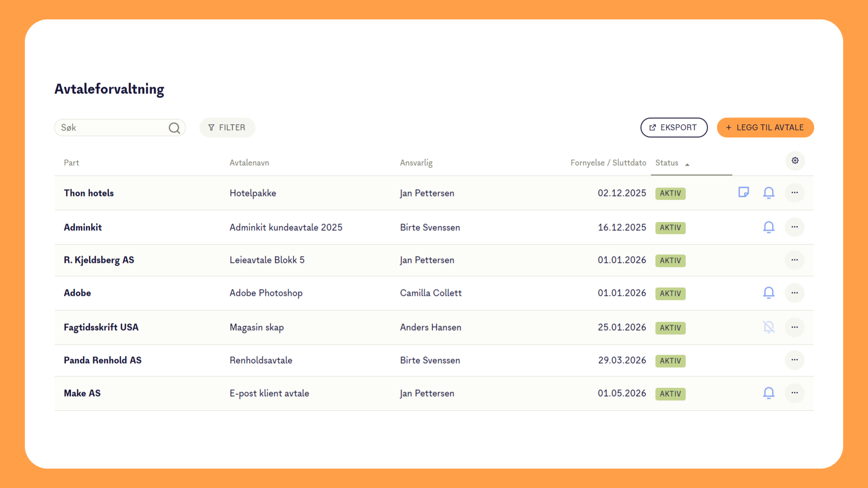Open the note icon for Thon hotels
Image resolution: width=868 pixels, height=488 pixels.
coord(743,192)
